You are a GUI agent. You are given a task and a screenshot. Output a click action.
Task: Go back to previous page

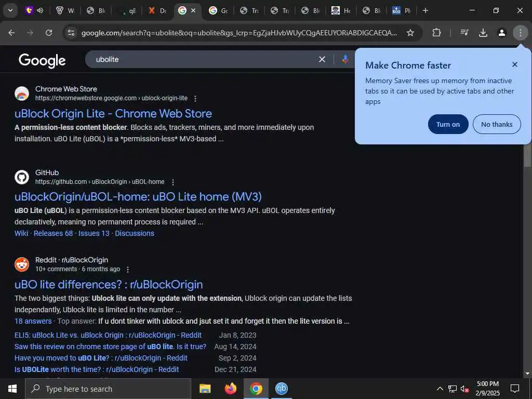pyautogui.click(x=11, y=33)
